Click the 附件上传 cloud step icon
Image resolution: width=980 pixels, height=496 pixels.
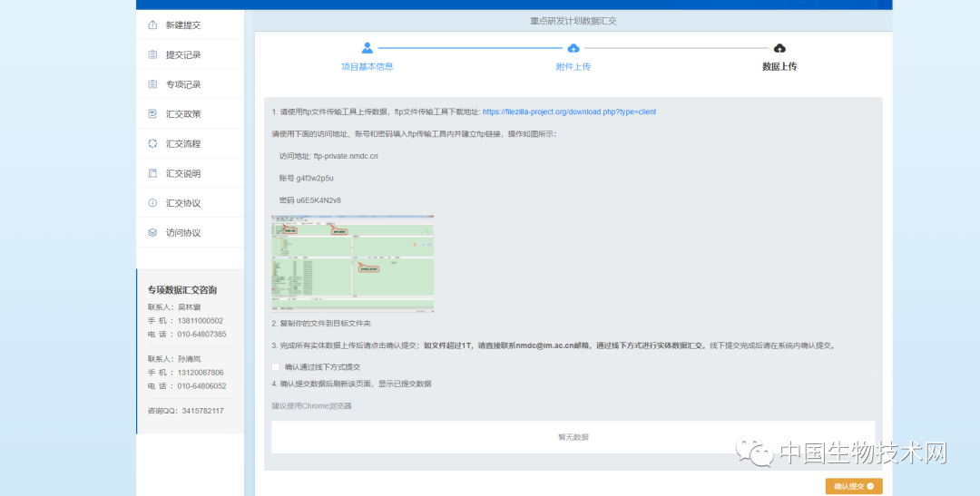[573, 48]
